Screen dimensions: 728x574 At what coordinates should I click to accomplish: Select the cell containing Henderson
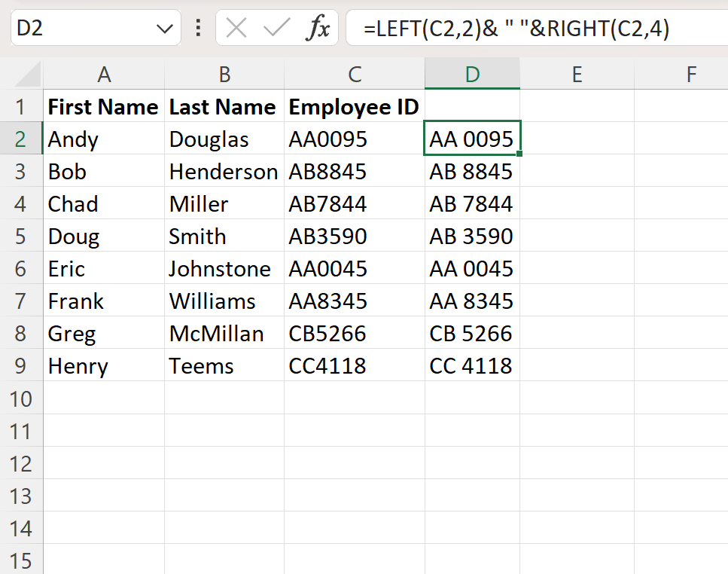(224, 171)
